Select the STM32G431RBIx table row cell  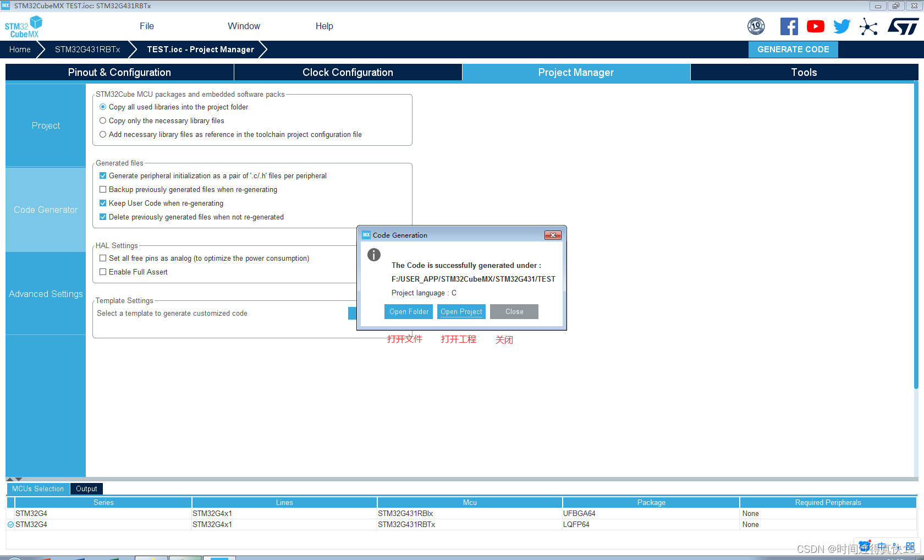point(470,514)
